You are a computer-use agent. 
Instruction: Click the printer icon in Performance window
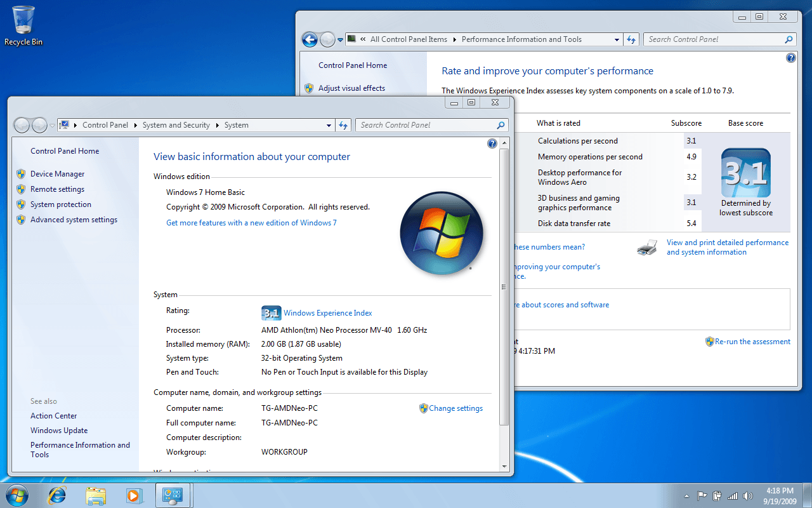647,248
